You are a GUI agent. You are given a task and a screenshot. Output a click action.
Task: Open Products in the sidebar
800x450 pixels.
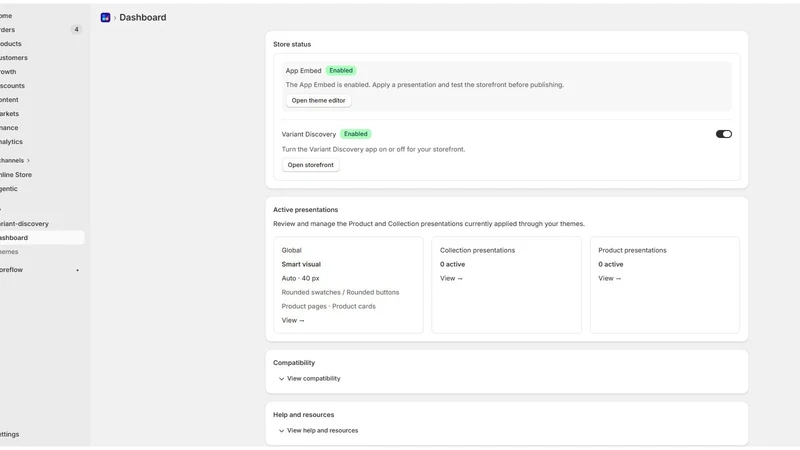(11, 44)
